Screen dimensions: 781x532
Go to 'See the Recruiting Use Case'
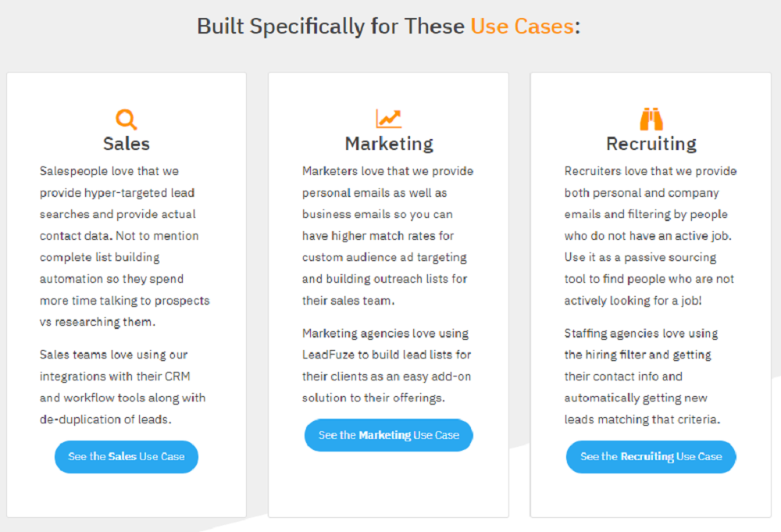[x=651, y=456]
